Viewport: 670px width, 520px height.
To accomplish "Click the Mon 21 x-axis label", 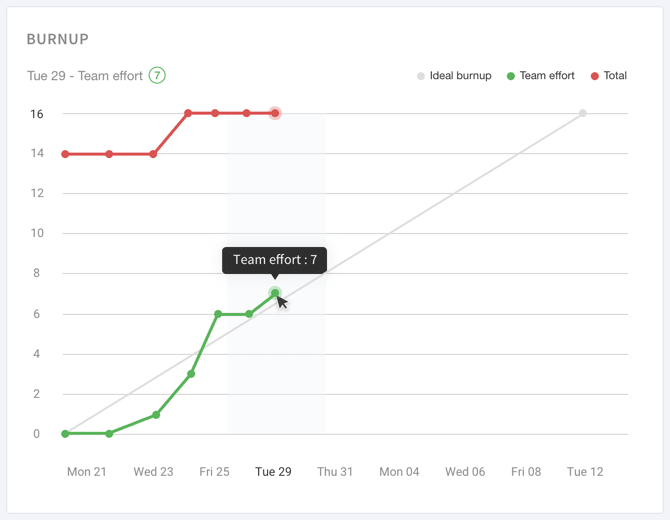I will (x=86, y=472).
